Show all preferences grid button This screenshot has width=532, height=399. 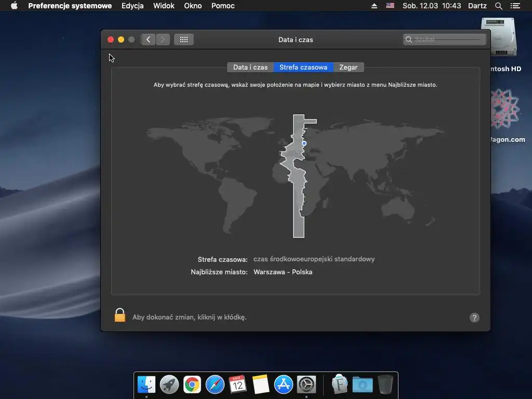coord(184,39)
